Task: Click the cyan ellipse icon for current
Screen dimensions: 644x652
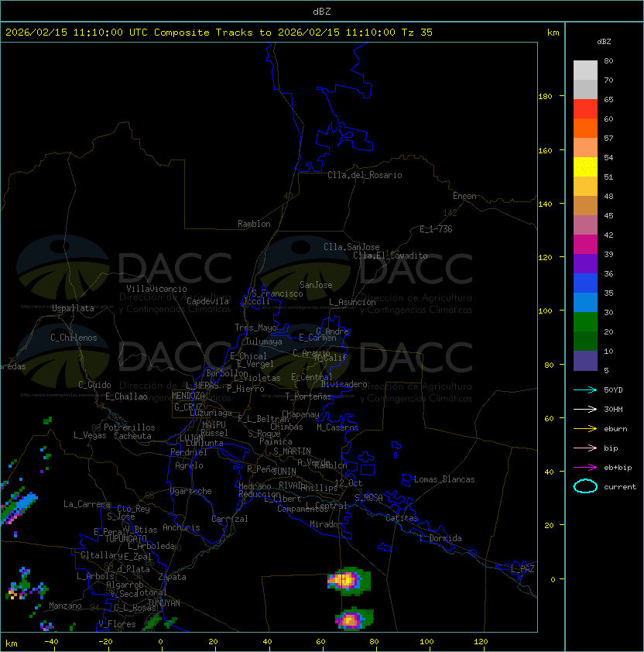Action: coord(585,486)
